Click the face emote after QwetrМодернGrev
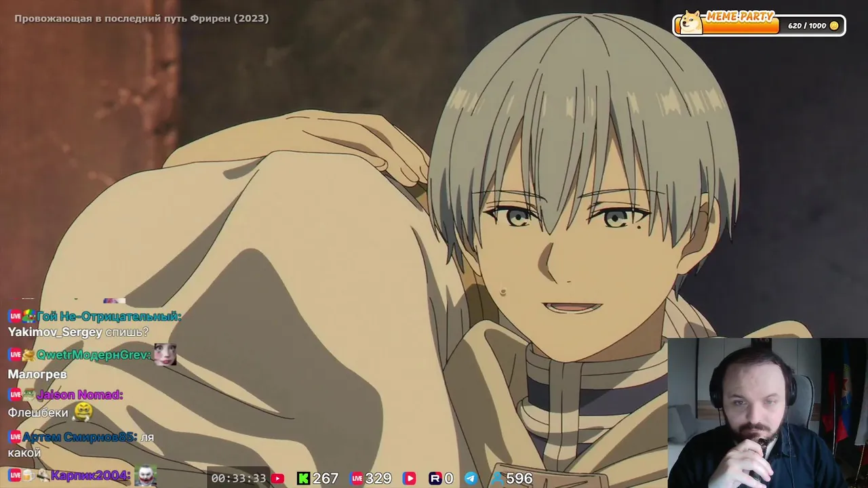Screen dimensions: 868x488 165,355
